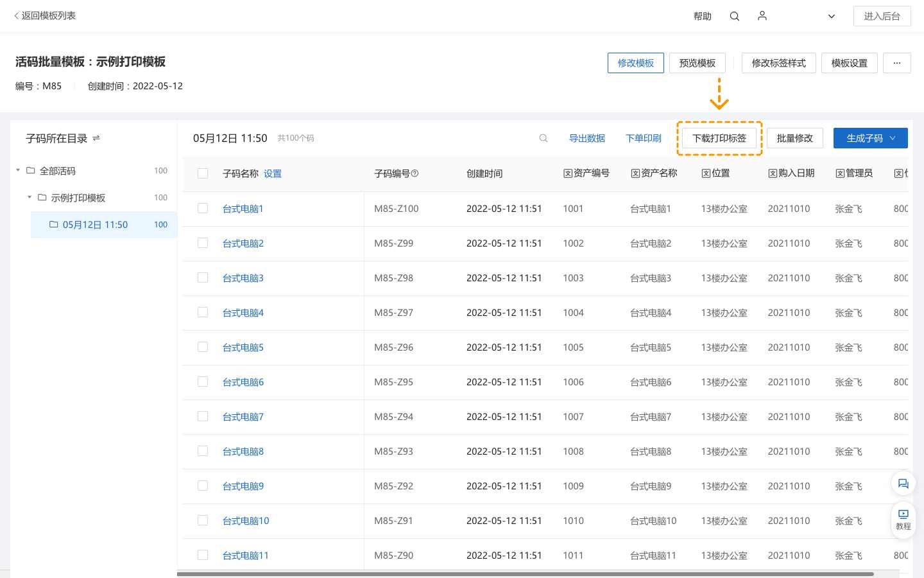Check the checkbox for 台式电脑7
The width and height of the screenshot is (924, 578).
[x=203, y=416]
